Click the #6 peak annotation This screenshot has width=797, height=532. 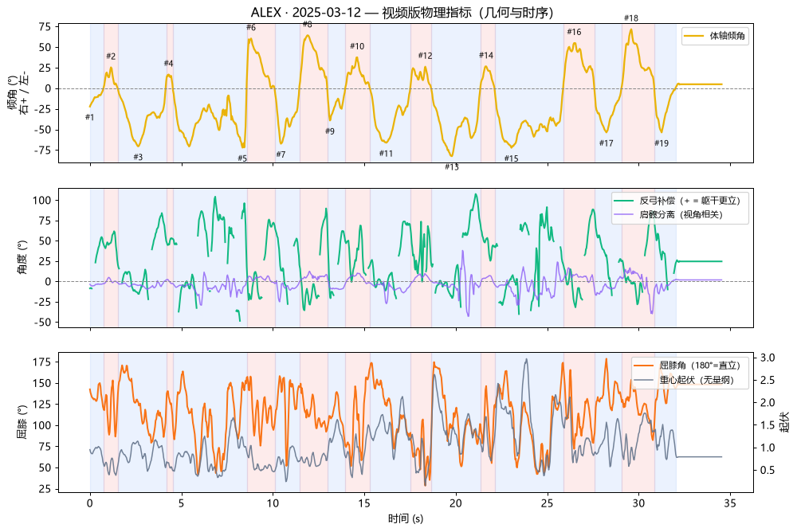coord(251,27)
